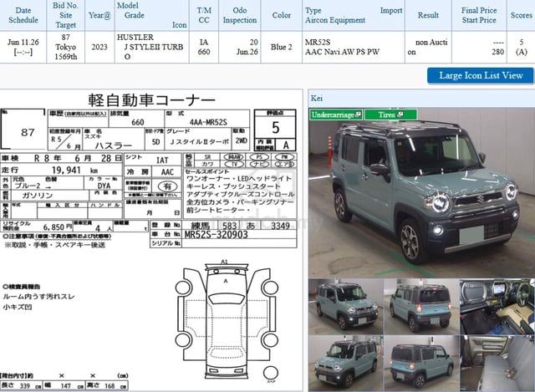The height and width of the screenshot is (392, 535).
Task: Select the Blue 2 color cell
Action: click(x=282, y=47)
